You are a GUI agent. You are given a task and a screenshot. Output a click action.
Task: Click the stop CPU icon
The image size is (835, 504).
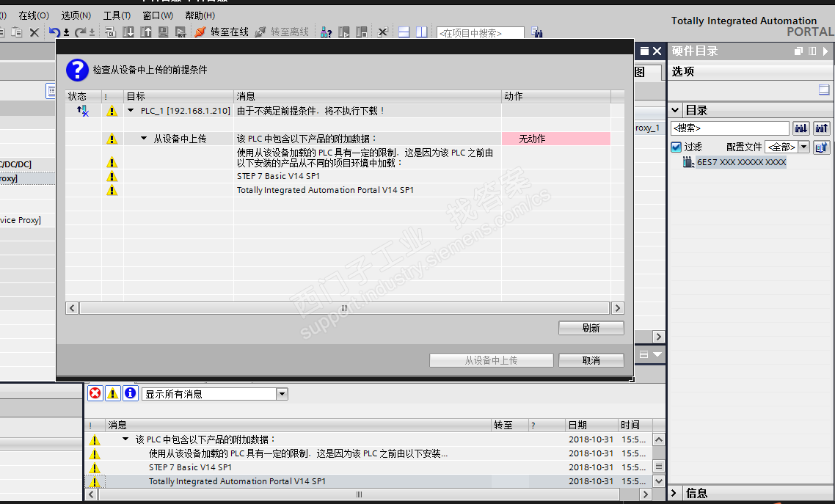tap(362, 32)
